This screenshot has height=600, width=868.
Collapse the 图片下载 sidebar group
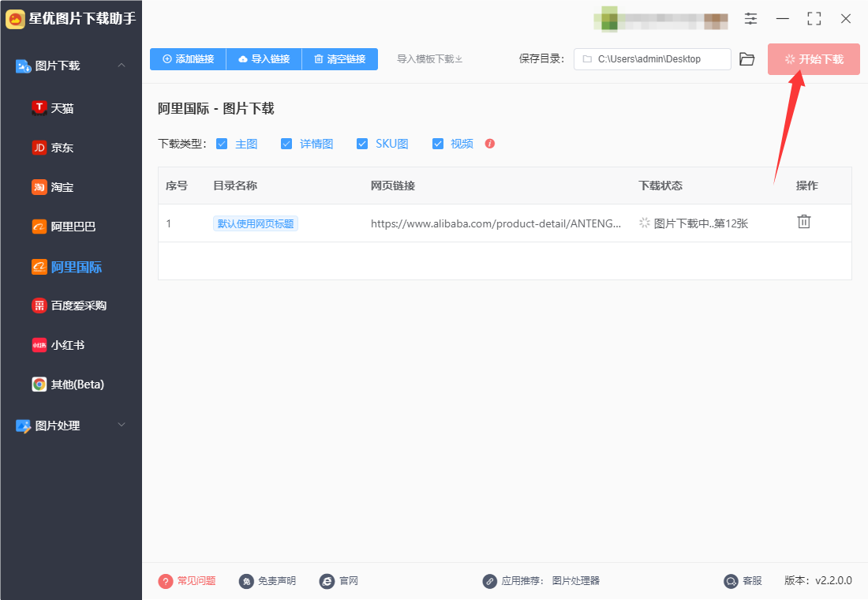click(x=122, y=66)
